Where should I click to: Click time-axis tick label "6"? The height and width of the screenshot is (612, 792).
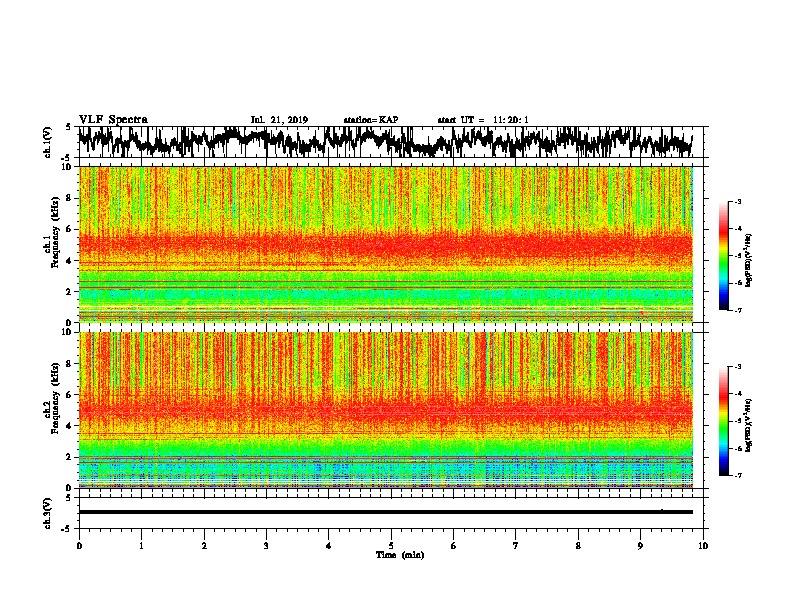(454, 546)
